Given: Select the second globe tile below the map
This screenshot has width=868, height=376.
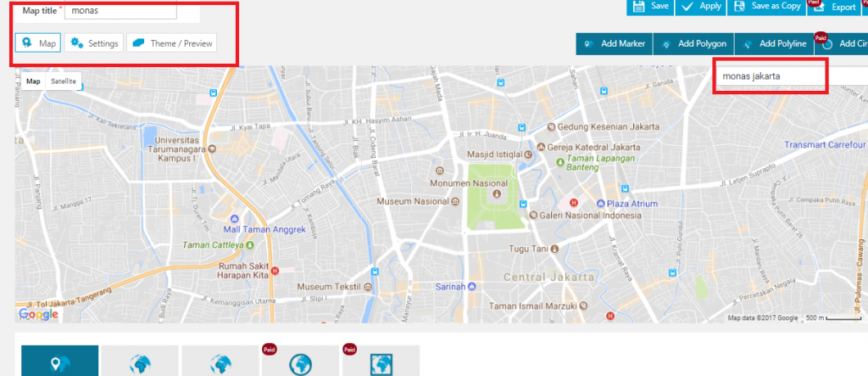Looking at the screenshot, I should (x=140, y=361).
